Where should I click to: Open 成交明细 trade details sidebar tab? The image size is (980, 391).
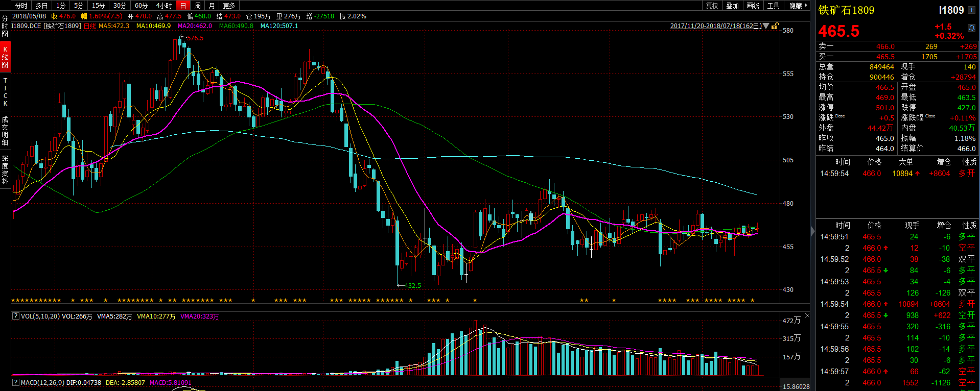5,131
